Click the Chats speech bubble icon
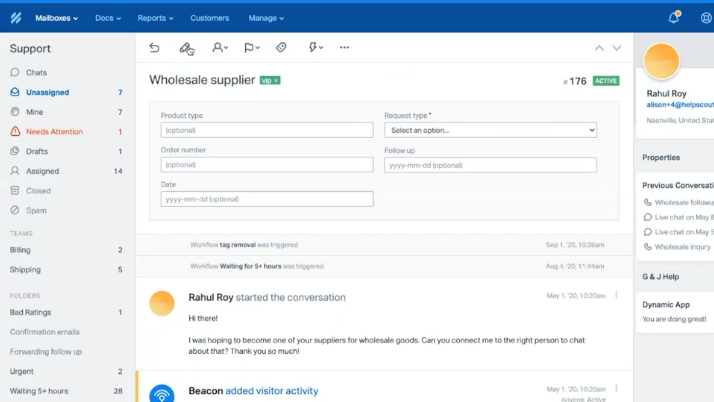 point(15,72)
